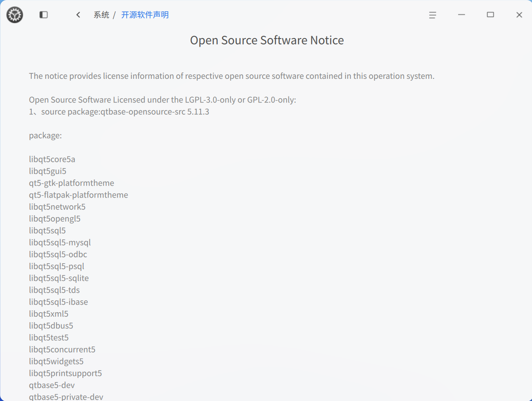
Task: Open the hamburger main menu
Action: [x=432, y=15]
